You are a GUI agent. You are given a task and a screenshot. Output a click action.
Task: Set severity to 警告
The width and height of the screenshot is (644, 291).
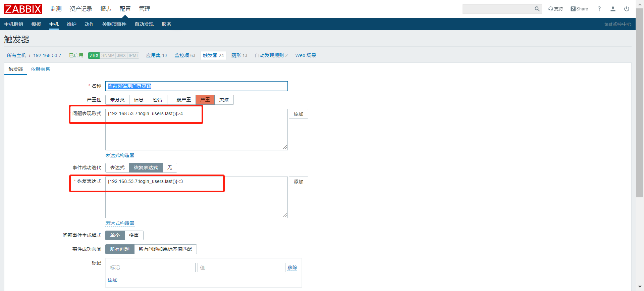(x=157, y=100)
